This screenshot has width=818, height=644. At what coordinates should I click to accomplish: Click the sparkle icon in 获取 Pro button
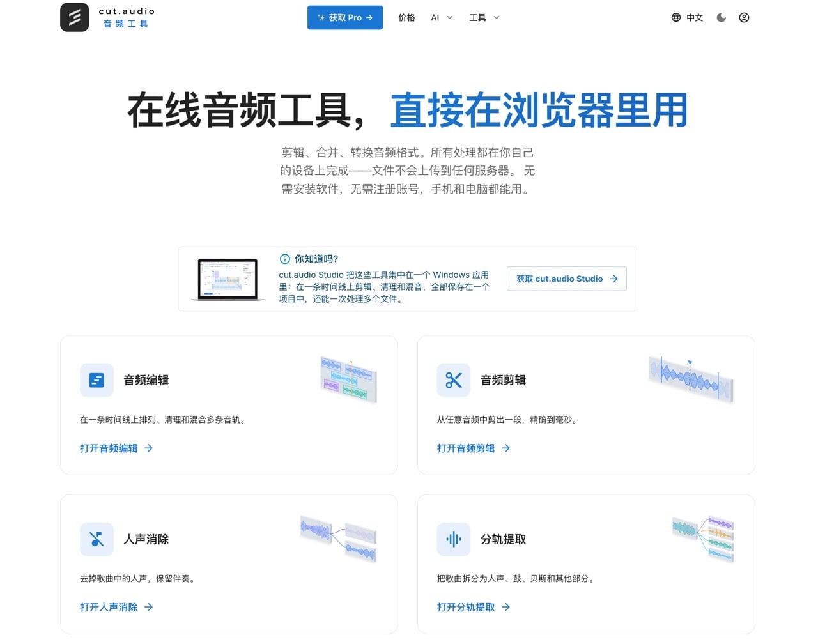coord(321,18)
